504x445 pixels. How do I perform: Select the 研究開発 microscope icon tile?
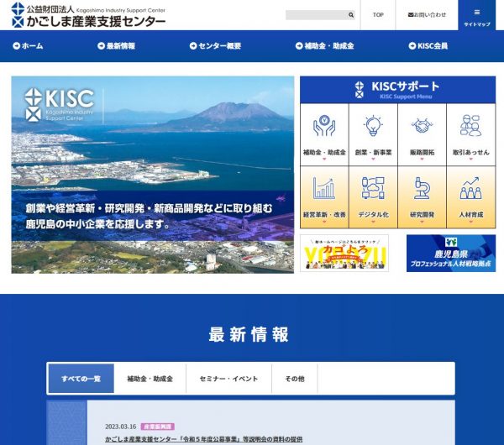[x=422, y=197]
